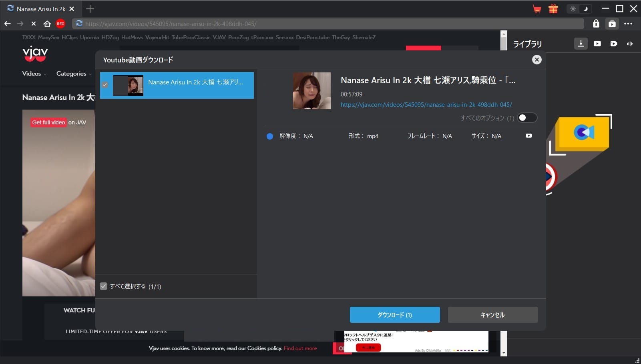This screenshot has height=364, width=641.
Task: Click the large preview thumbnail in dialog details
Action: 312,91
